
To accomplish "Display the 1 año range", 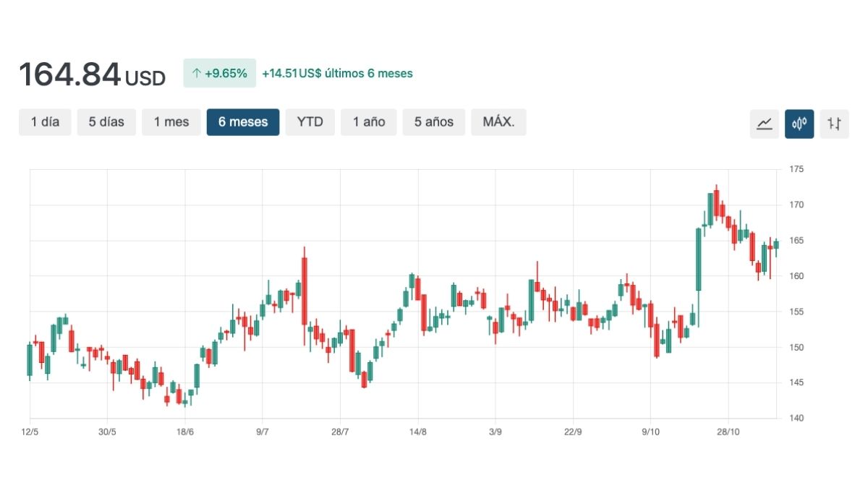I will point(369,122).
